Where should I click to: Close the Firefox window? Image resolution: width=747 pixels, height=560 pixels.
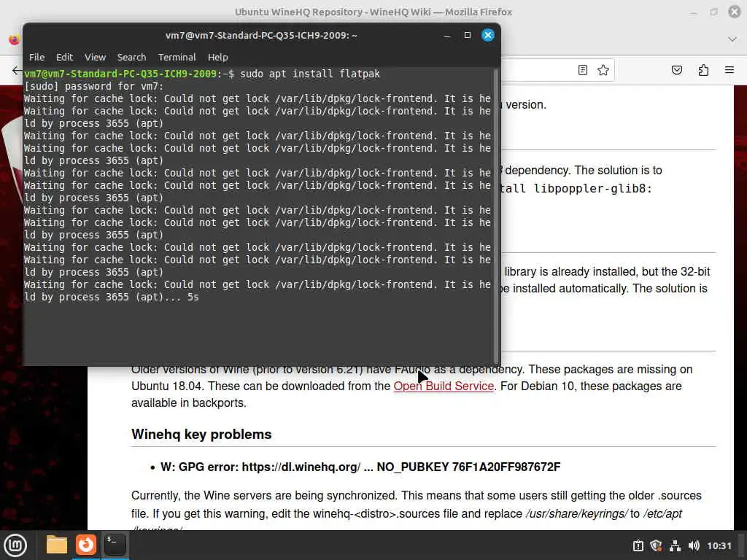(735, 12)
